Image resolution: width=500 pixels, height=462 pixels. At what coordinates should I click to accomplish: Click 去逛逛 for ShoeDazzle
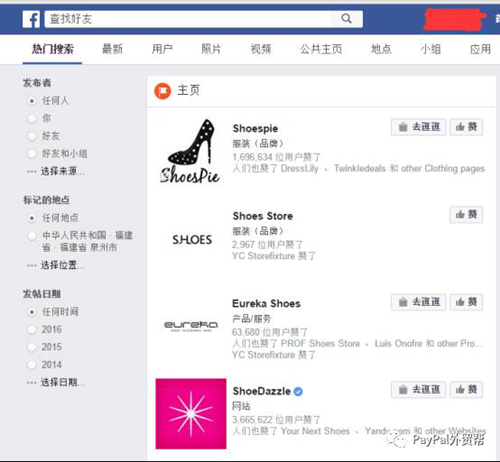coord(419,390)
